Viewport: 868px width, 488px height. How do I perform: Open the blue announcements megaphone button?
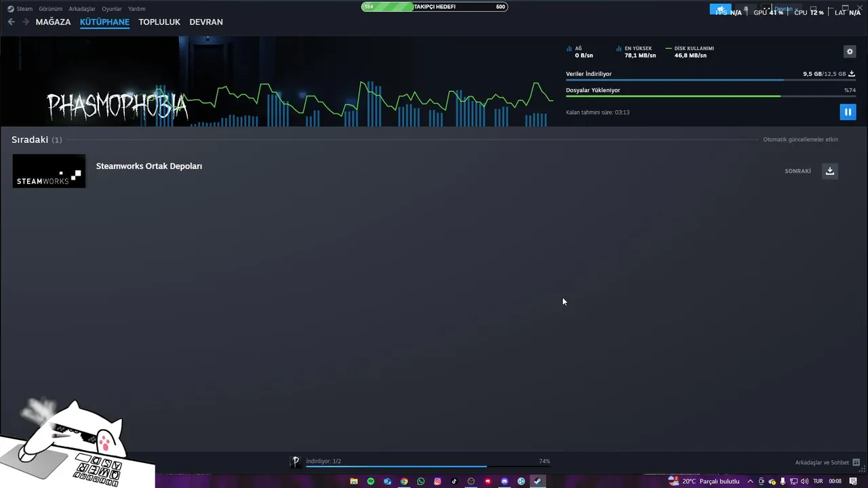tap(720, 9)
